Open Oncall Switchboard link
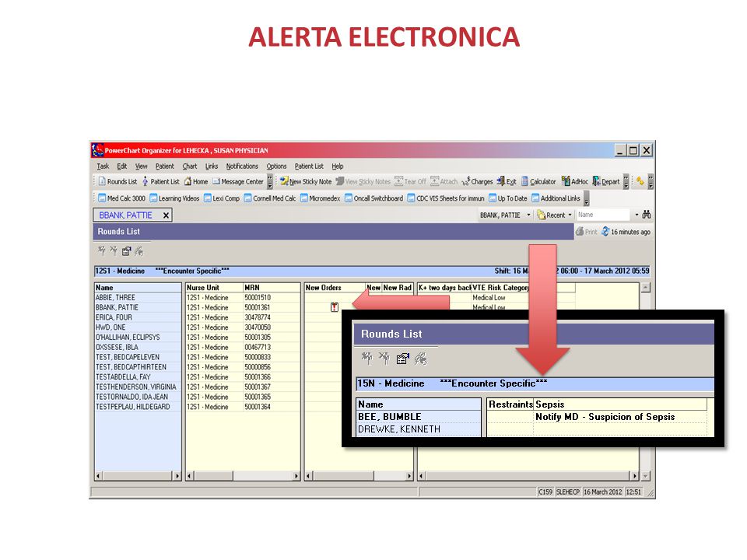Screen dimensions: 747x560 pos(373,198)
